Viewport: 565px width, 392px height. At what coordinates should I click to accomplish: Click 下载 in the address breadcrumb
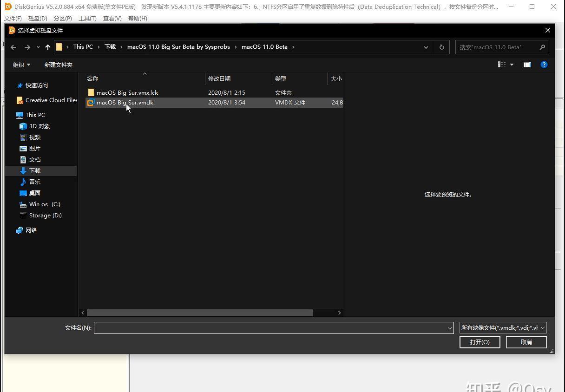point(110,47)
